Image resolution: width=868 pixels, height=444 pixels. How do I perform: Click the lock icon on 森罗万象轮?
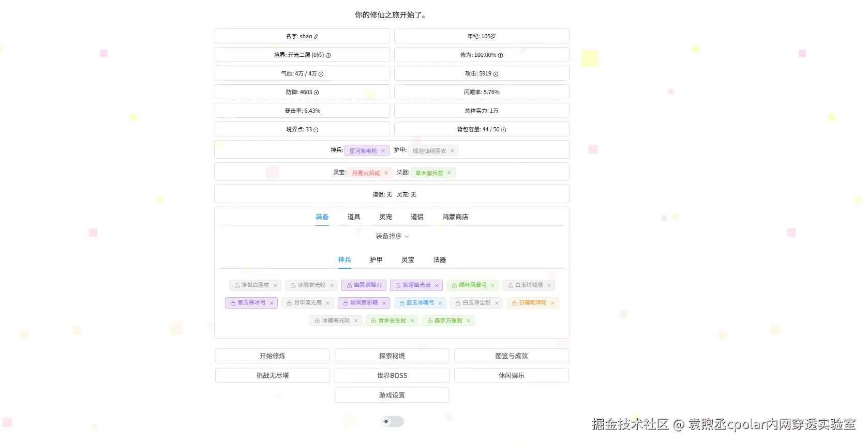(x=430, y=321)
